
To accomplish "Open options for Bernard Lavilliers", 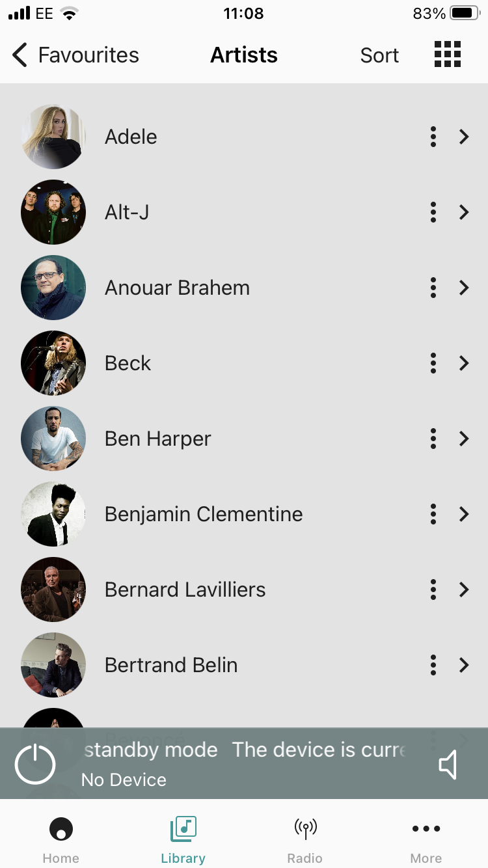I will pyautogui.click(x=433, y=590).
